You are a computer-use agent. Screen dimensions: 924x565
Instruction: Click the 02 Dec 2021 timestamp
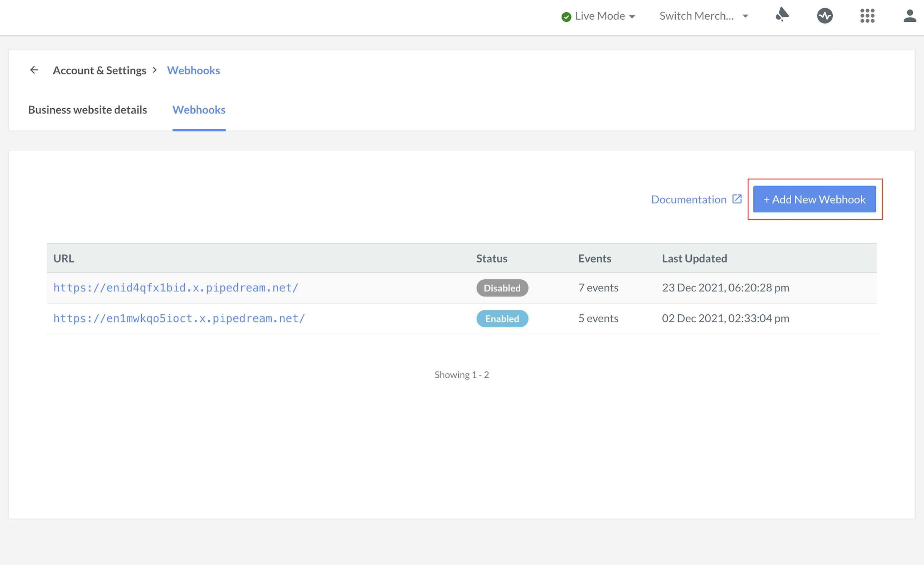tap(725, 319)
